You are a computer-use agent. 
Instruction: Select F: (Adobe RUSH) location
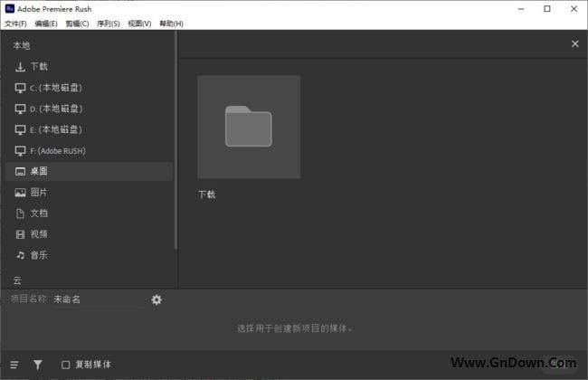coord(90,151)
